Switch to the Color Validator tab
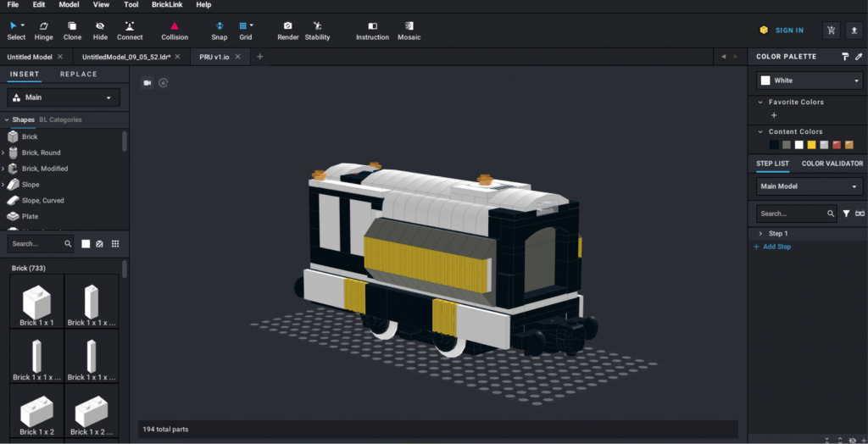 [x=832, y=164]
